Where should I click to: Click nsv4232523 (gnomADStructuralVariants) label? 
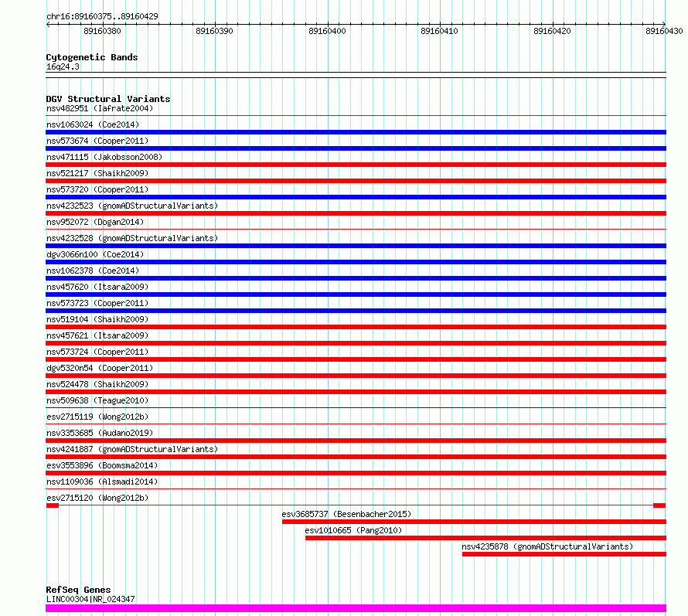(132, 206)
